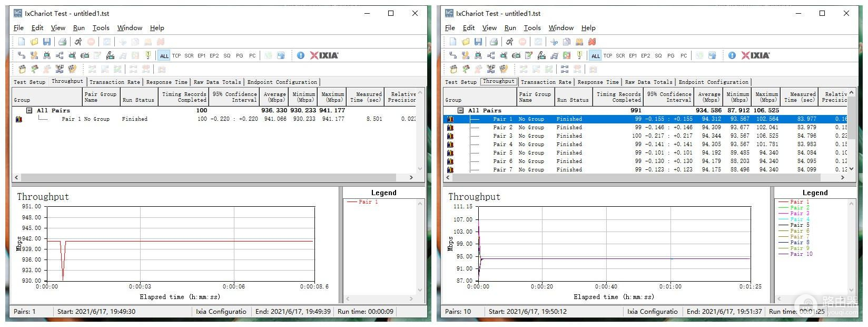This screenshot has width=868, height=327.
Task: Click Pair 10 in right legend
Action: pyautogui.click(x=801, y=254)
